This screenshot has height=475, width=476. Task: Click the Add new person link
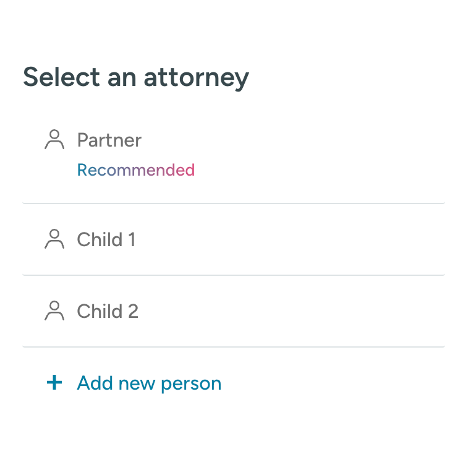(134, 383)
